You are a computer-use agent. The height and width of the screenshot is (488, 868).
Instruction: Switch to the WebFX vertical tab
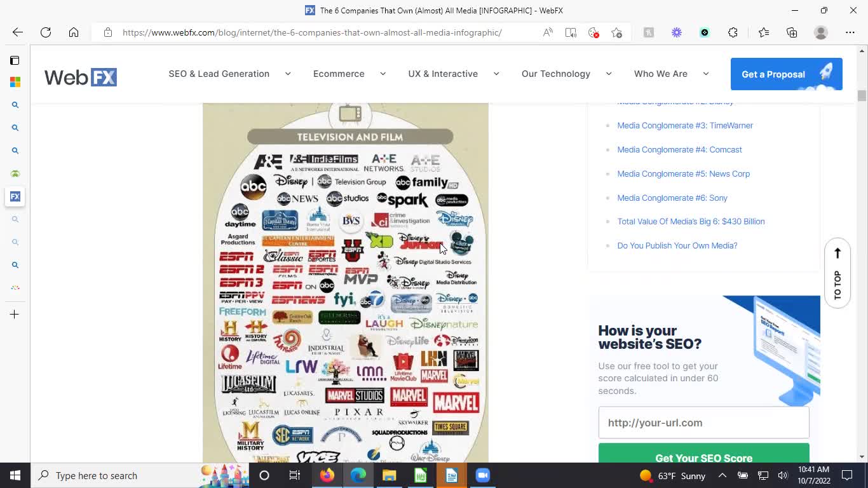(x=15, y=196)
